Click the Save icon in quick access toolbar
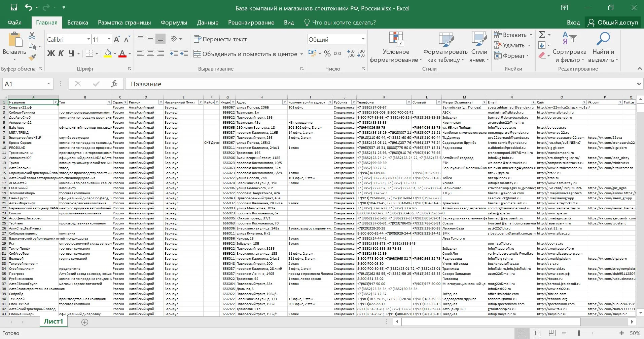The height and width of the screenshot is (339, 644). [14, 7]
